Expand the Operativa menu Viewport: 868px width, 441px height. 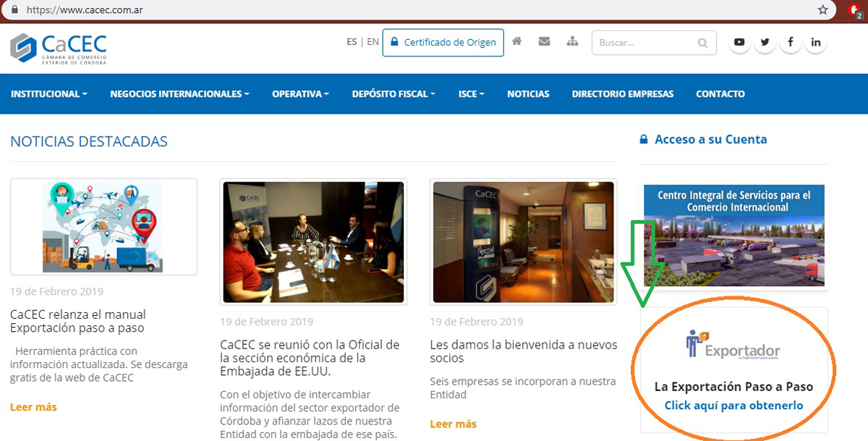click(300, 94)
